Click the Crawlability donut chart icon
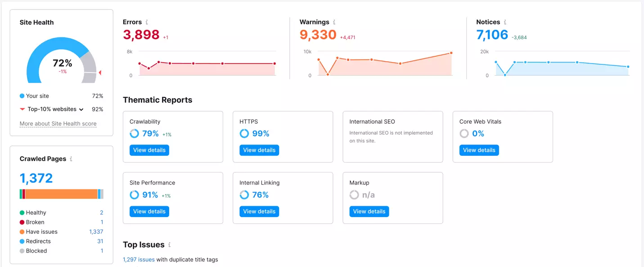This screenshot has width=644, height=267. tap(134, 134)
